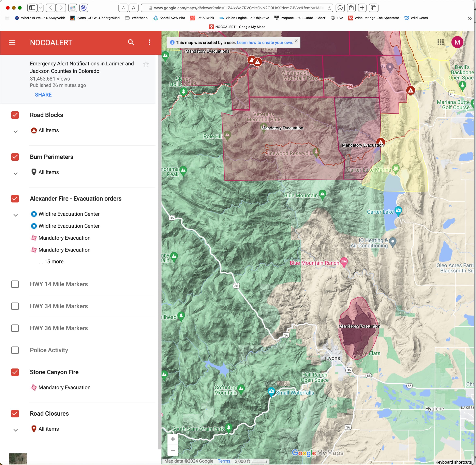Enable the HWY 34 Mile Markers layer
Image resolution: width=476 pixels, height=465 pixels.
(x=15, y=306)
